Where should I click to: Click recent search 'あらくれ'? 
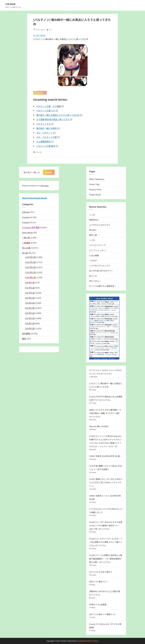click(x=93, y=276)
